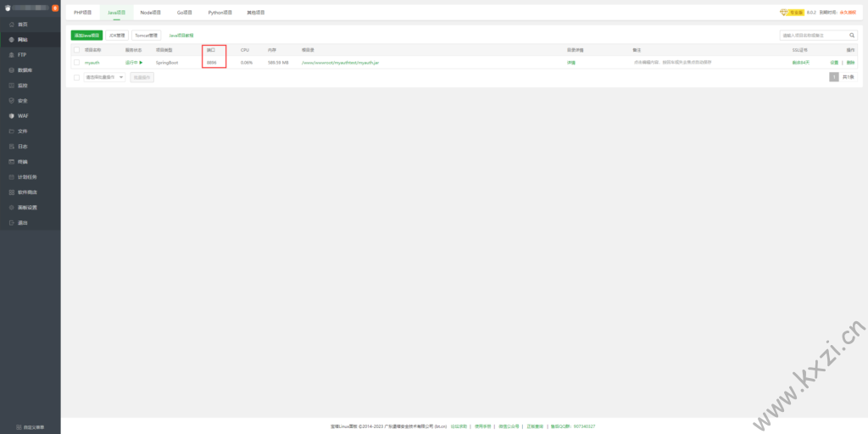Click the disabled 批量操作 button
Viewport: 868px width, 434px height.
(x=142, y=77)
